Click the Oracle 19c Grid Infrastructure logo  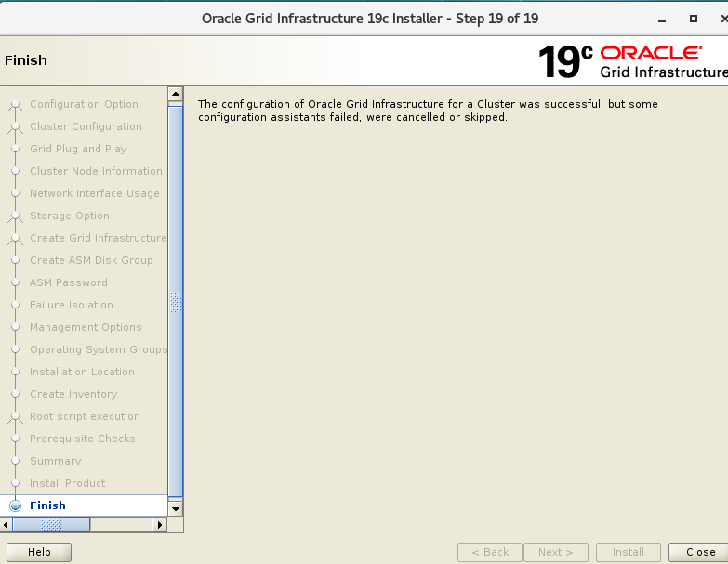(x=632, y=61)
